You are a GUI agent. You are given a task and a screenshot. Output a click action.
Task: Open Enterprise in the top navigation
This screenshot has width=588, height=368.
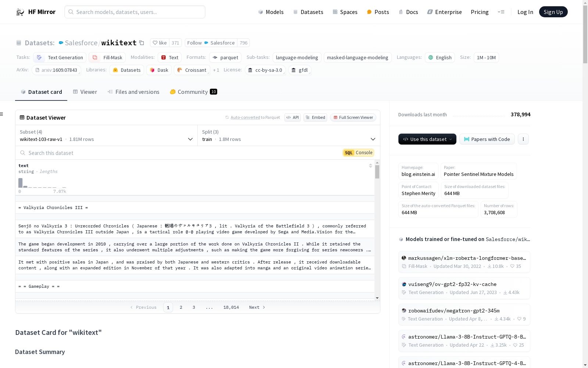pos(444,12)
